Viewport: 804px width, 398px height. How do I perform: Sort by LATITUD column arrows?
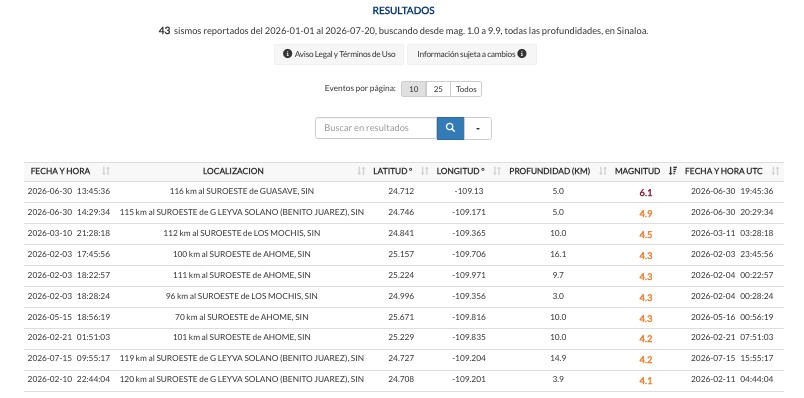coord(425,171)
